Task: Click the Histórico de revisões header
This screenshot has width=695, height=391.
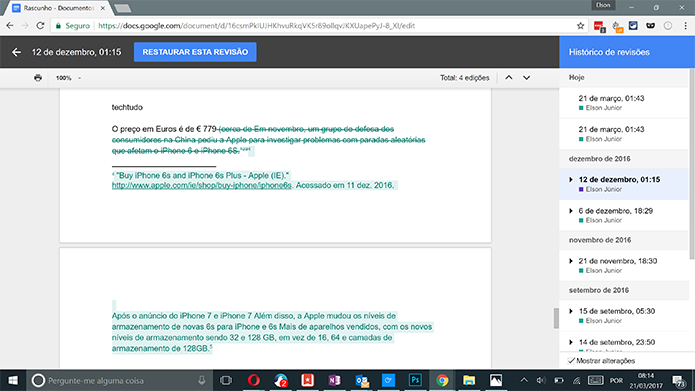Action: 609,52
